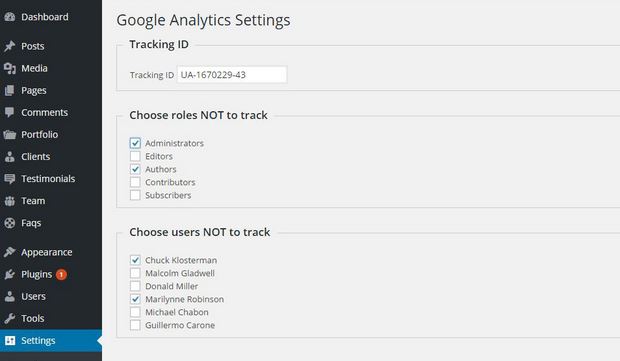Click the Tools wrench icon
The image size is (620, 361).
click(9, 318)
